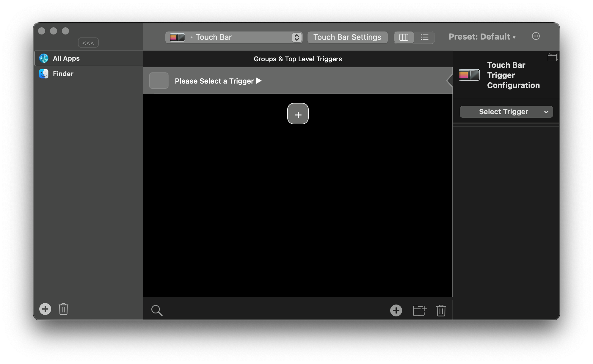Open the more options ellipsis menu

point(536,36)
